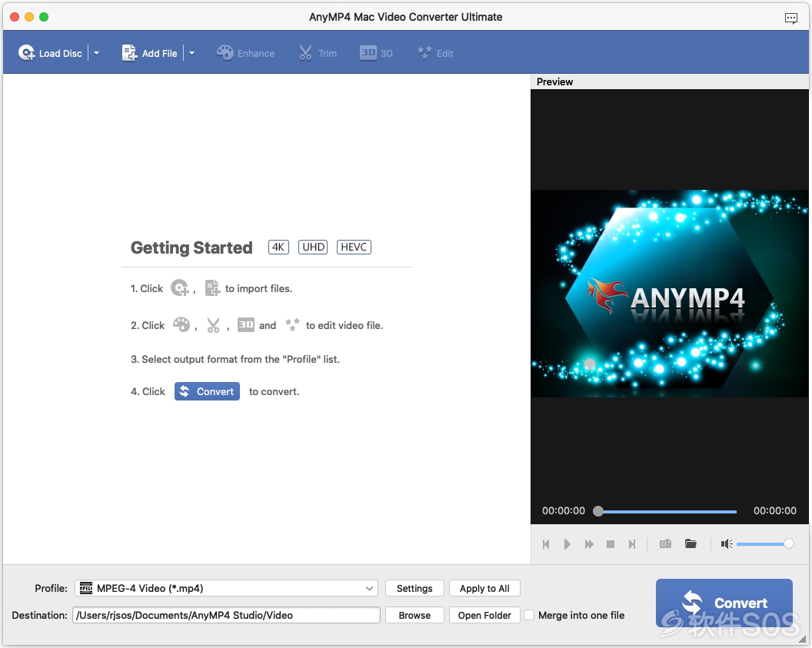
Task: Click Open Folder button
Action: coord(484,615)
